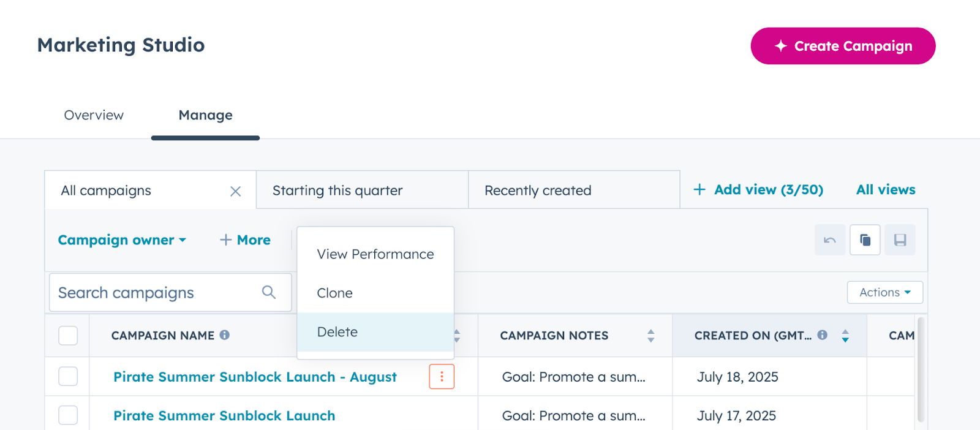Click the clone view copy icon
This screenshot has height=430, width=980.
[865, 240]
